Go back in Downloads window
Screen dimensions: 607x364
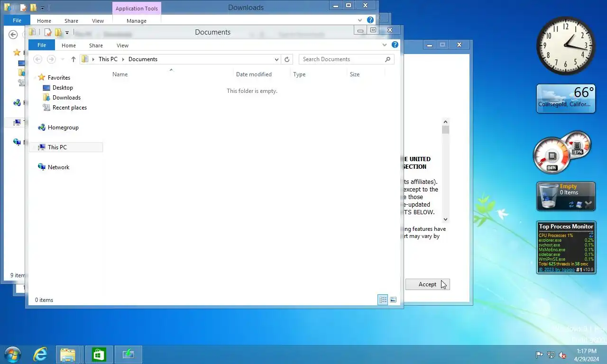click(13, 35)
